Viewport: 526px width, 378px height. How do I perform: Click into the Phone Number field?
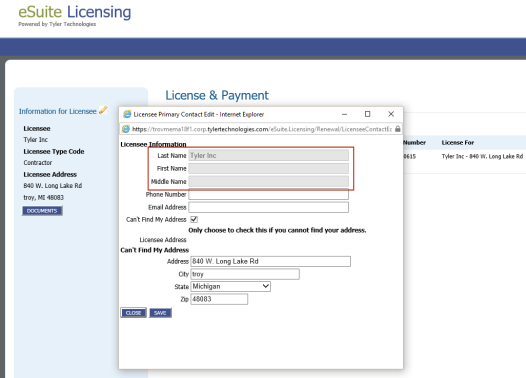269,194
